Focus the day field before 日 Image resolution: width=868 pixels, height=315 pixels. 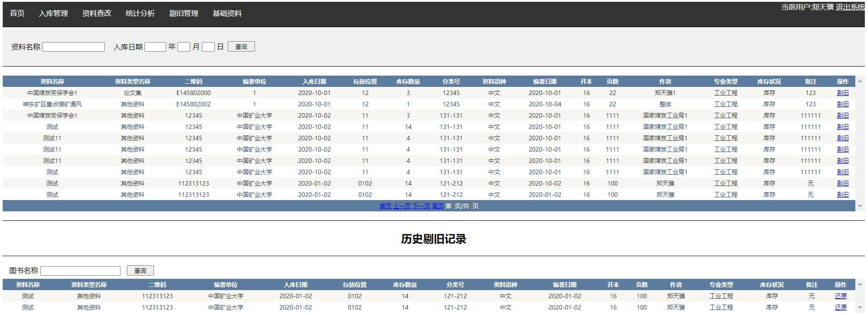pyautogui.click(x=208, y=47)
